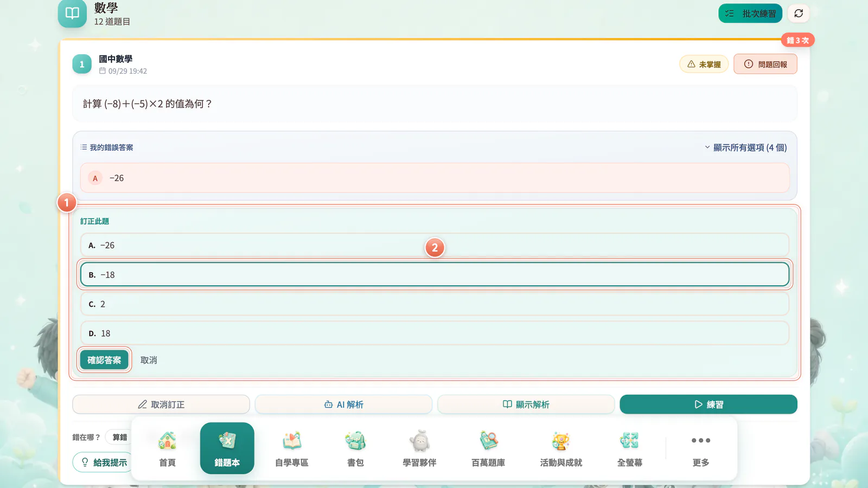Select answer option C. 2

435,304
